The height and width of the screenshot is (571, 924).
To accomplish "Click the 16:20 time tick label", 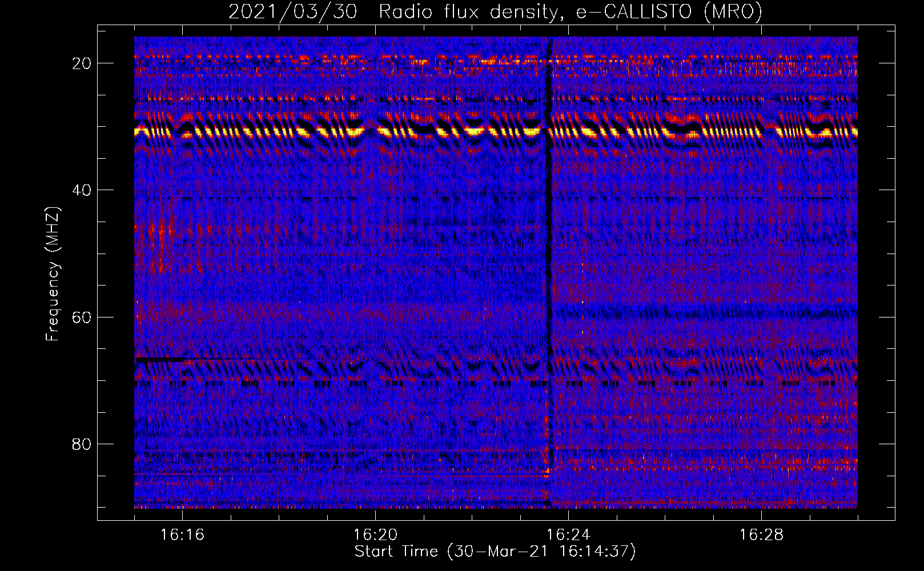I will tap(376, 535).
